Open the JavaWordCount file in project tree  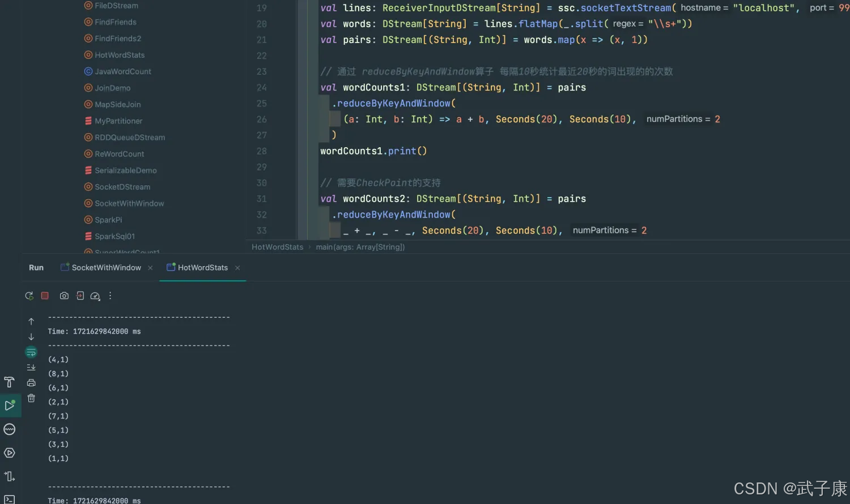(122, 71)
